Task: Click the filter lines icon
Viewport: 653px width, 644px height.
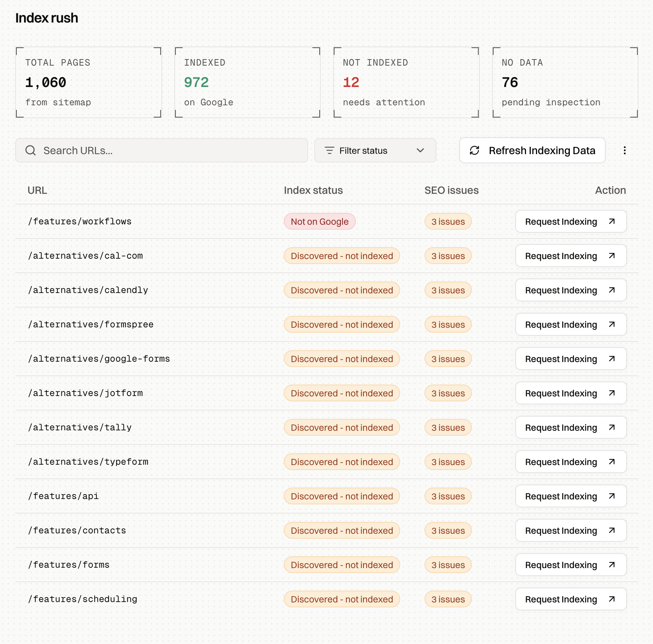Action: coord(330,150)
